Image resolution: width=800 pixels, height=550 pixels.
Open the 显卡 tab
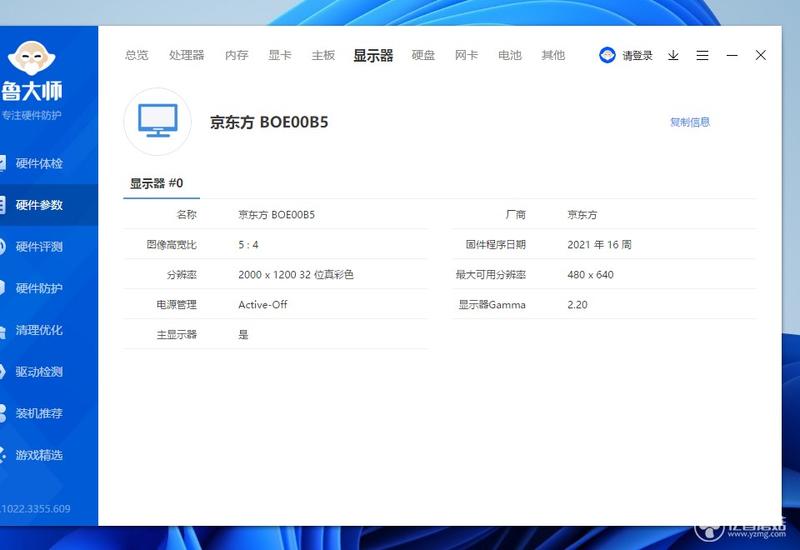(280, 55)
